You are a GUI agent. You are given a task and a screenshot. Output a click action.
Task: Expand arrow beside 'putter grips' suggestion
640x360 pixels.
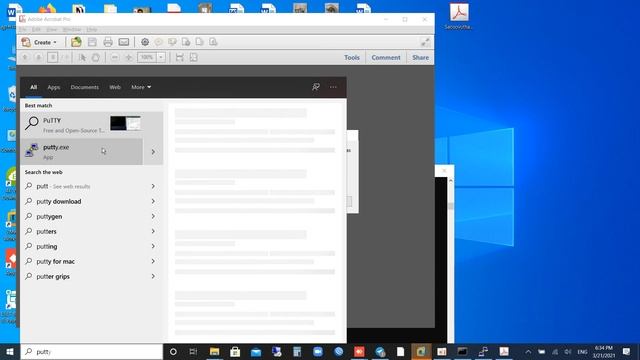click(153, 276)
